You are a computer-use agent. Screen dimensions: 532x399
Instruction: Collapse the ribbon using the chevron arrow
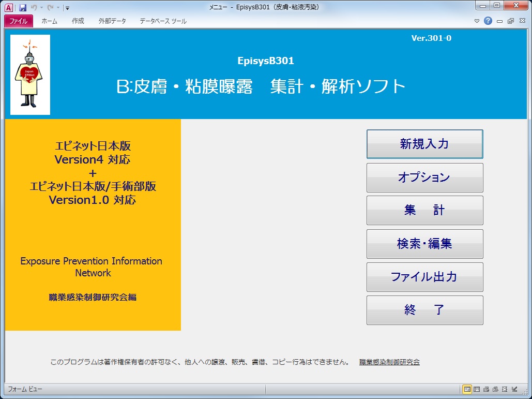477,21
